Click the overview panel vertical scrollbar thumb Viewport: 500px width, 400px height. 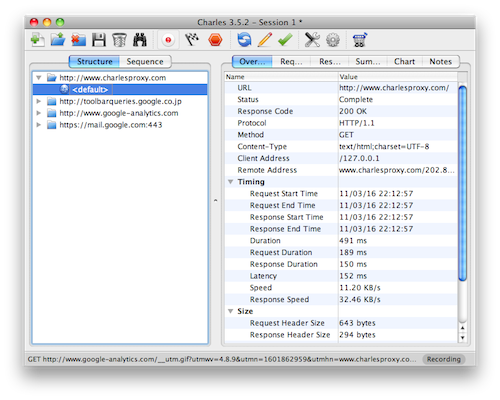[462, 183]
